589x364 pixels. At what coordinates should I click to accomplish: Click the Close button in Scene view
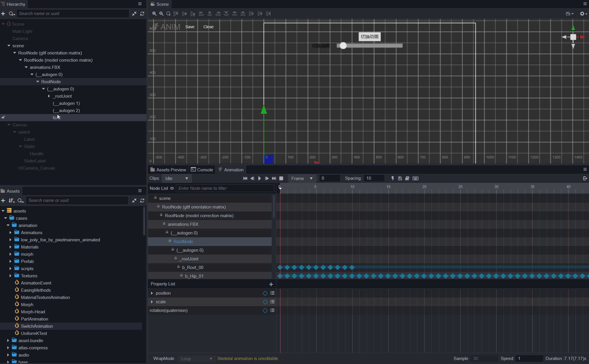tap(208, 27)
